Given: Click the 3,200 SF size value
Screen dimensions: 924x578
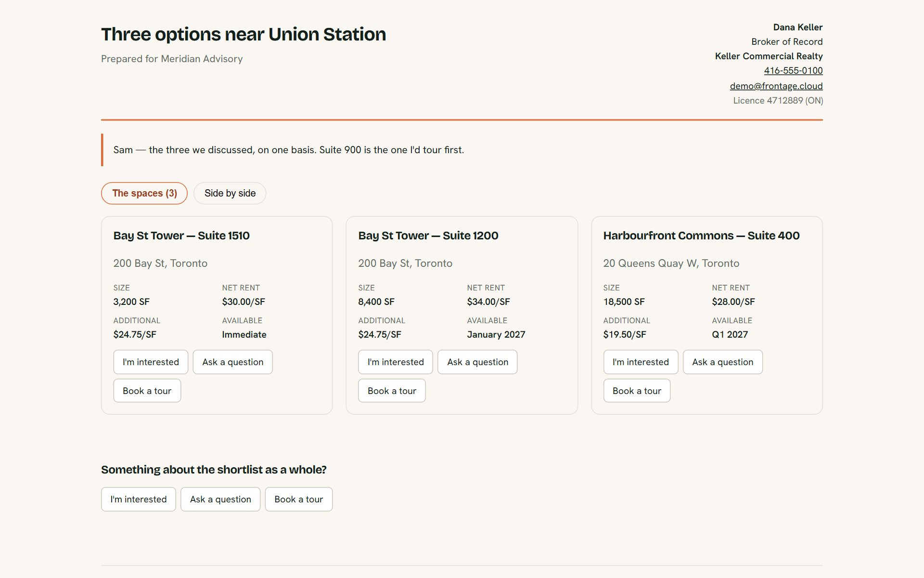Looking at the screenshot, I should tap(131, 302).
